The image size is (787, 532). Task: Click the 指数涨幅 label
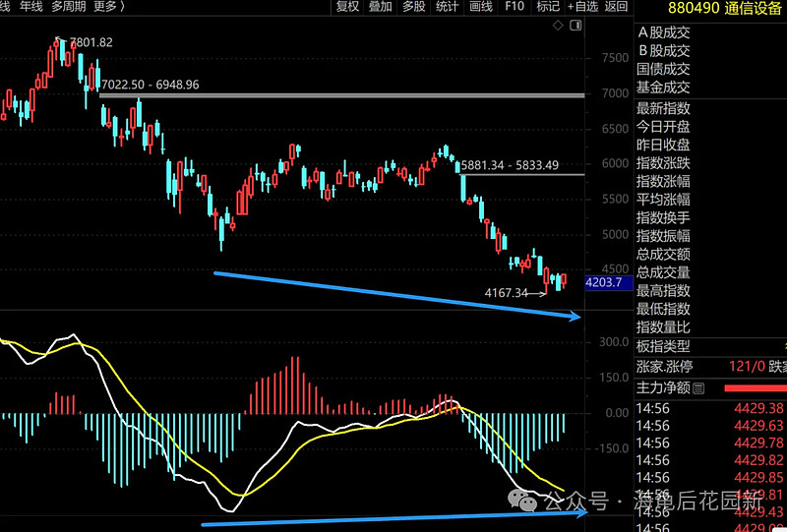pyautogui.click(x=663, y=181)
